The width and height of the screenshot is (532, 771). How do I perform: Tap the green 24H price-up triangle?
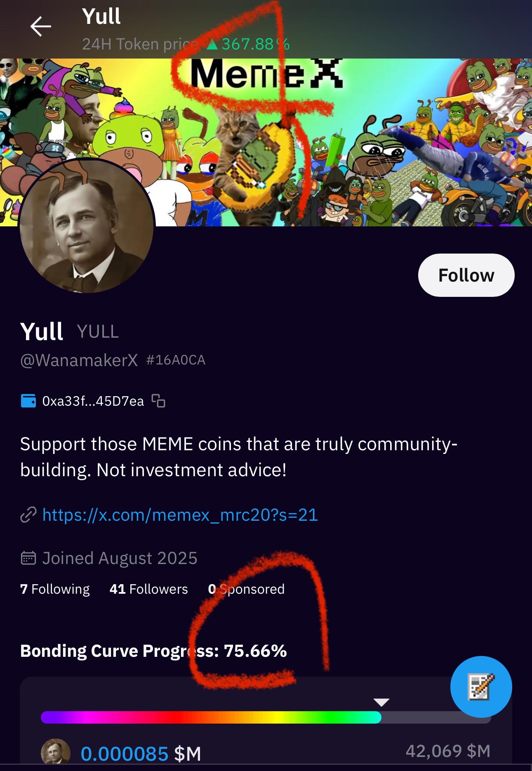[x=212, y=44]
